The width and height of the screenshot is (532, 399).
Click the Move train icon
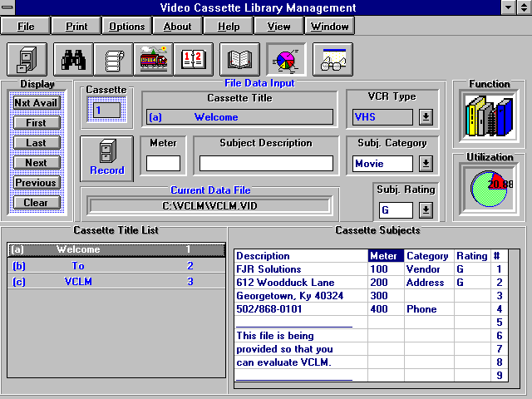pyautogui.click(x=153, y=59)
